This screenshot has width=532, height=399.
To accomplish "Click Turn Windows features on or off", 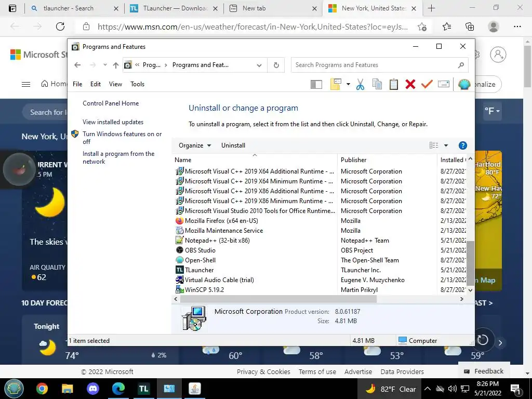I will (122, 138).
